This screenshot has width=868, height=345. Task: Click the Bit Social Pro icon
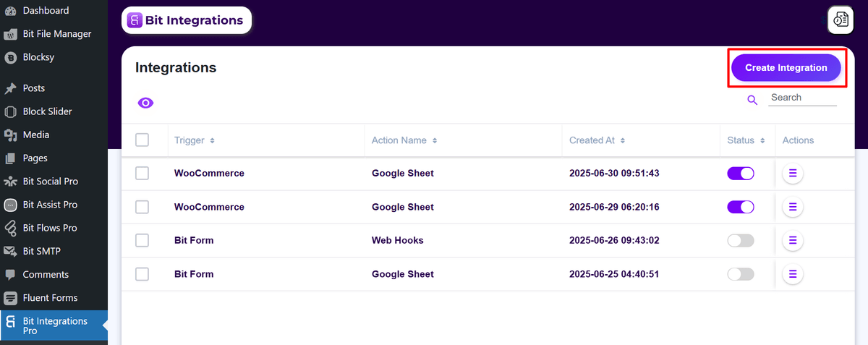10,182
